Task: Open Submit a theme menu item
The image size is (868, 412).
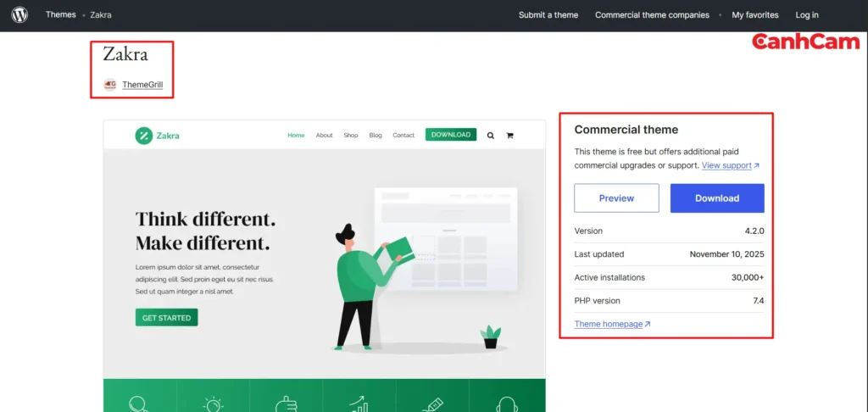Action: click(548, 15)
